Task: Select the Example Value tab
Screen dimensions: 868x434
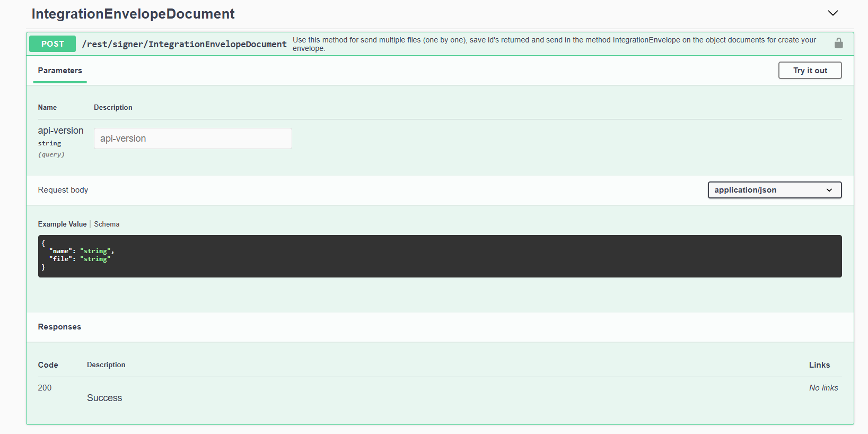Action: [62, 224]
